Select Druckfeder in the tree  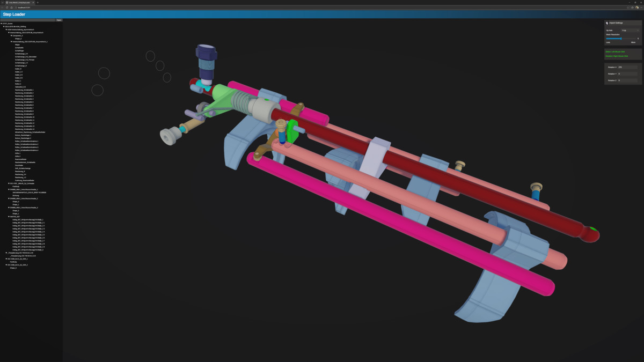coord(19,165)
